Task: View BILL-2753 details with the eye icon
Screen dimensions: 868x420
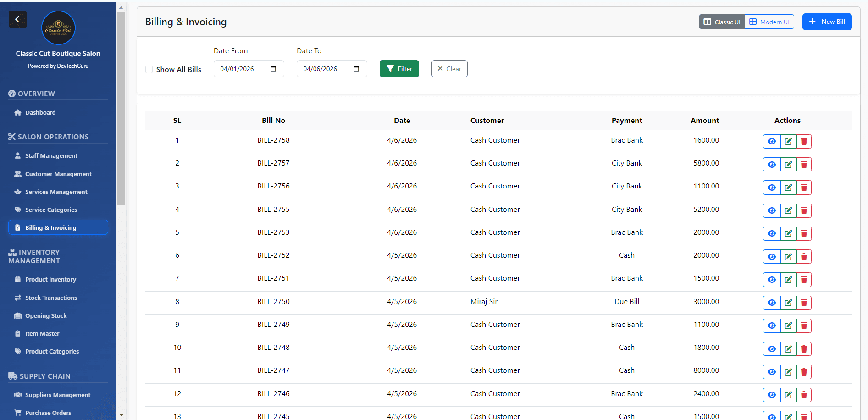Action: coord(771,233)
